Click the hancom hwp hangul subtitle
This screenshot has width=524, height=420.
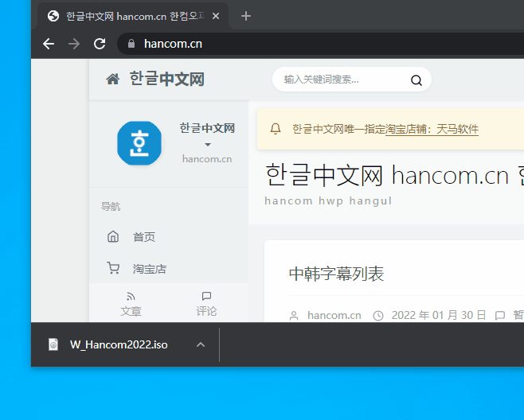pyautogui.click(x=328, y=201)
